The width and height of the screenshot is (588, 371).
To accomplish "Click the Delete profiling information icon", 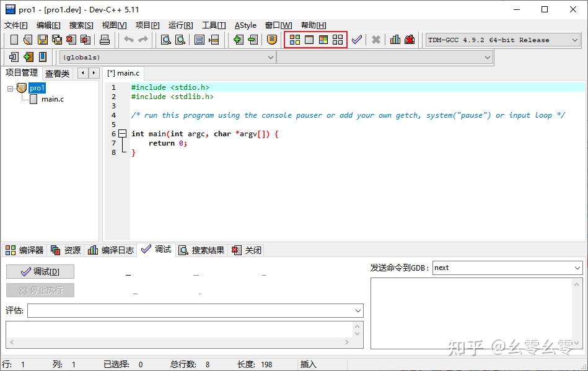I will pos(410,40).
